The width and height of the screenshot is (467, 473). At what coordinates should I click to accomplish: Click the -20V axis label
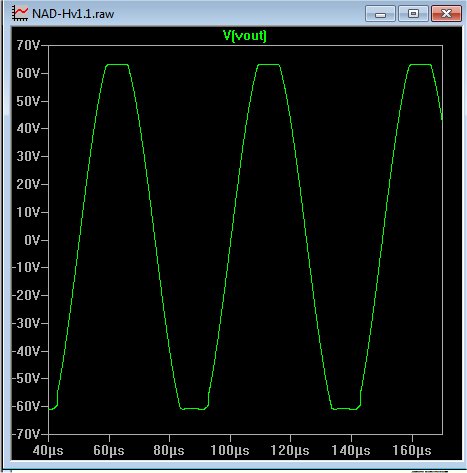point(26,295)
